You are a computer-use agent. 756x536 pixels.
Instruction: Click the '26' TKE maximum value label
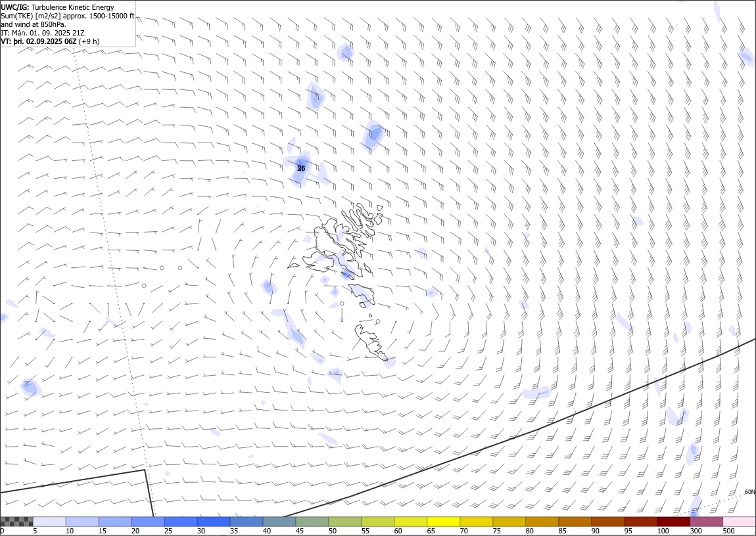[x=301, y=169]
